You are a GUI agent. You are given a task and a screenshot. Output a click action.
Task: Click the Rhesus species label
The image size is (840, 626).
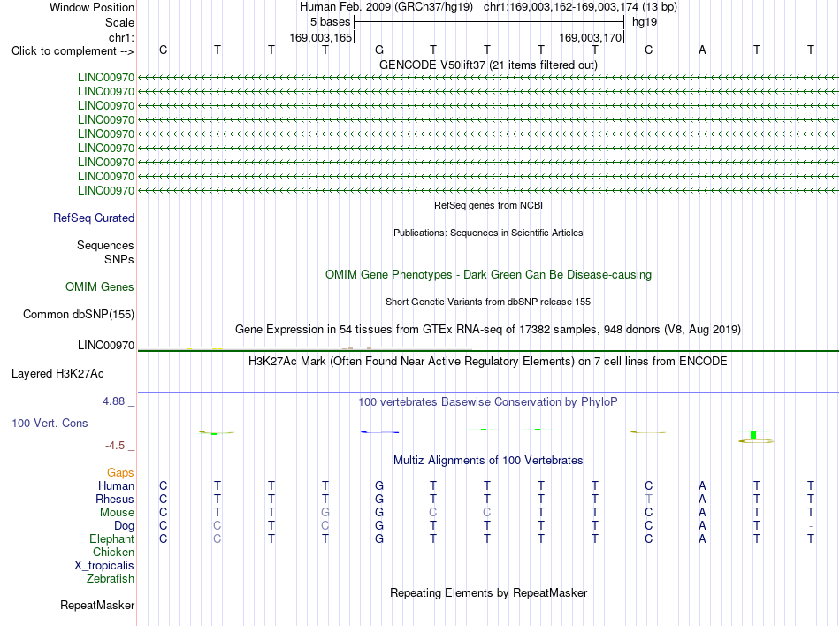tap(115, 499)
